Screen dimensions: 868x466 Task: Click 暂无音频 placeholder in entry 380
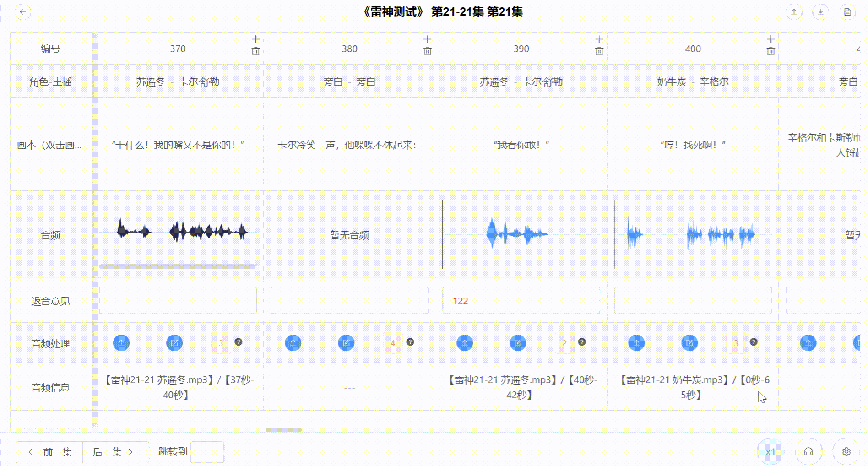(349, 235)
